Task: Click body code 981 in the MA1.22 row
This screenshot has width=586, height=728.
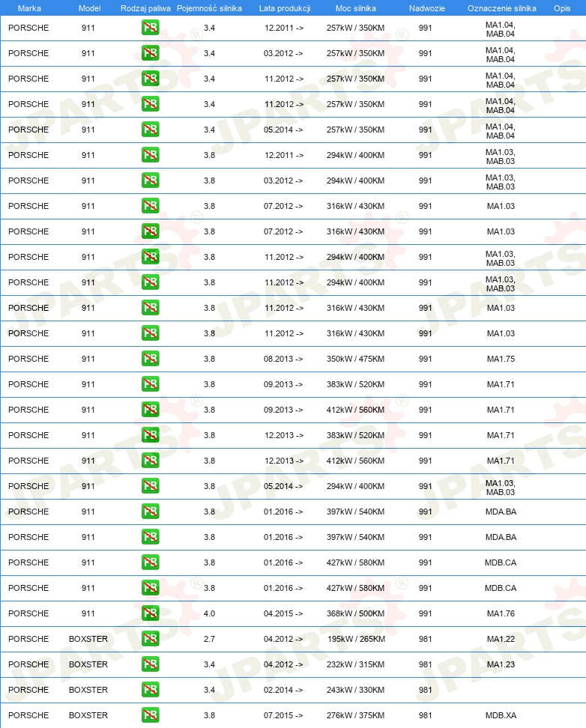Action: click(425, 639)
